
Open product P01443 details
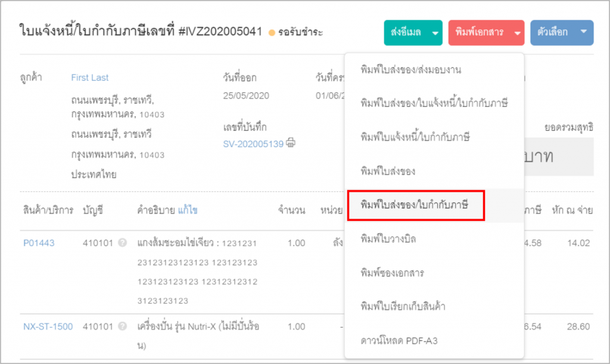(39, 242)
